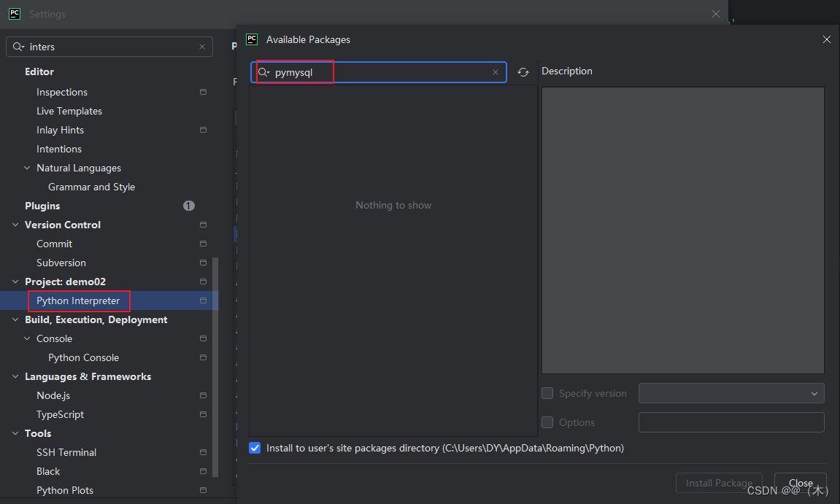The height and width of the screenshot is (504, 840).
Task: Collapse the Console node
Action: [27, 338]
